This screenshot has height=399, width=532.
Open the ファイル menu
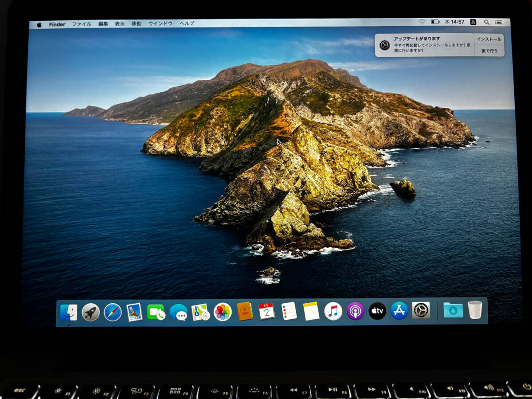point(82,24)
